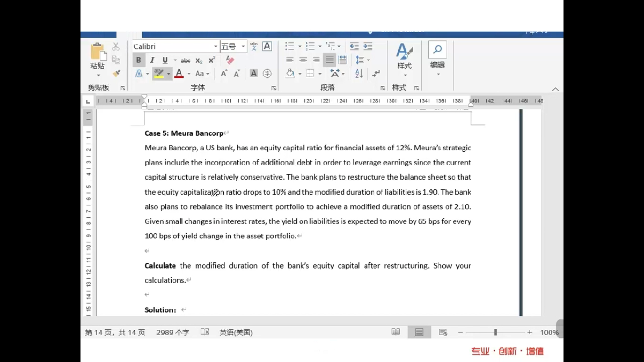
Task: Switch to Print Layout view
Action: click(419, 333)
